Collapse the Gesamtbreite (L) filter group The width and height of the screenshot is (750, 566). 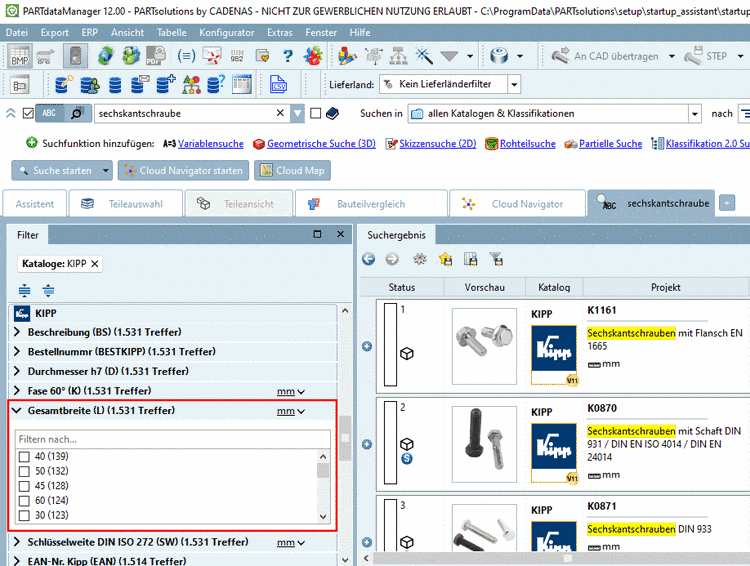(17, 411)
